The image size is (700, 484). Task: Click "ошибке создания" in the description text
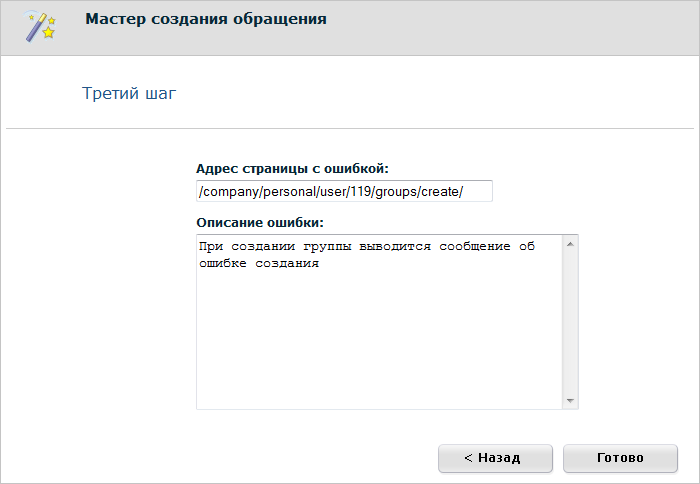[258, 265]
